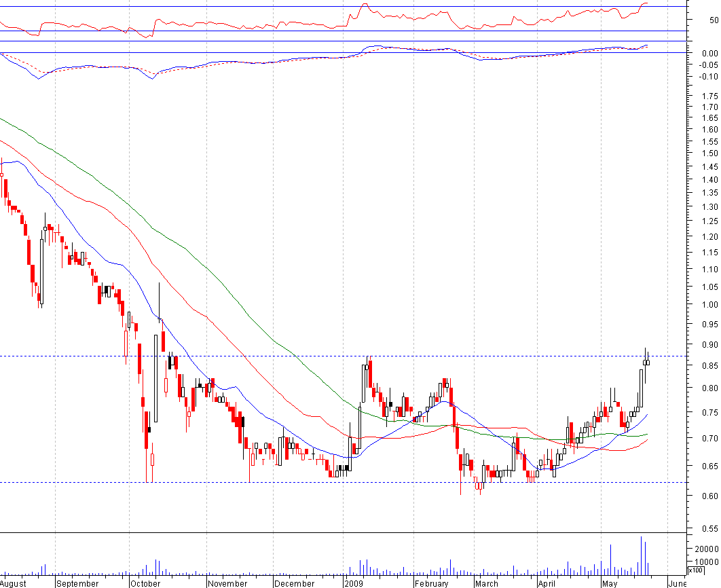Viewport: 721px width, 588px height.
Task: Select the March label on the date axis
Action: 487,583
